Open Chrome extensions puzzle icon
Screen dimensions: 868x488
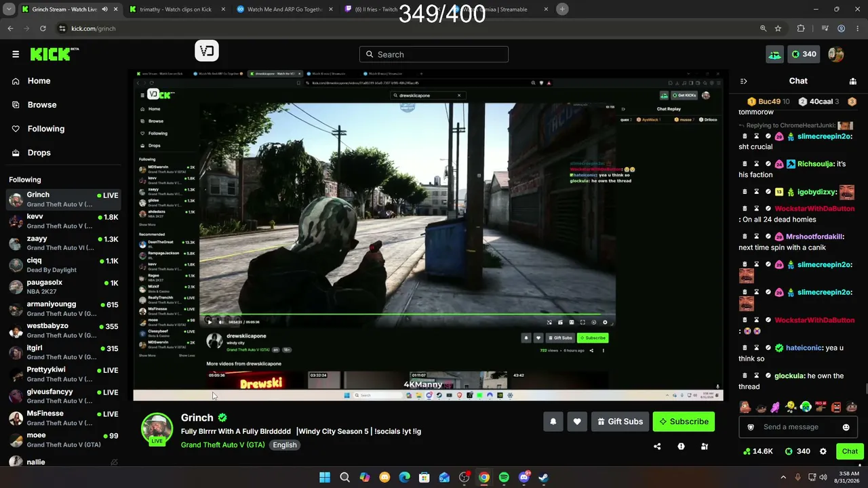point(801,28)
